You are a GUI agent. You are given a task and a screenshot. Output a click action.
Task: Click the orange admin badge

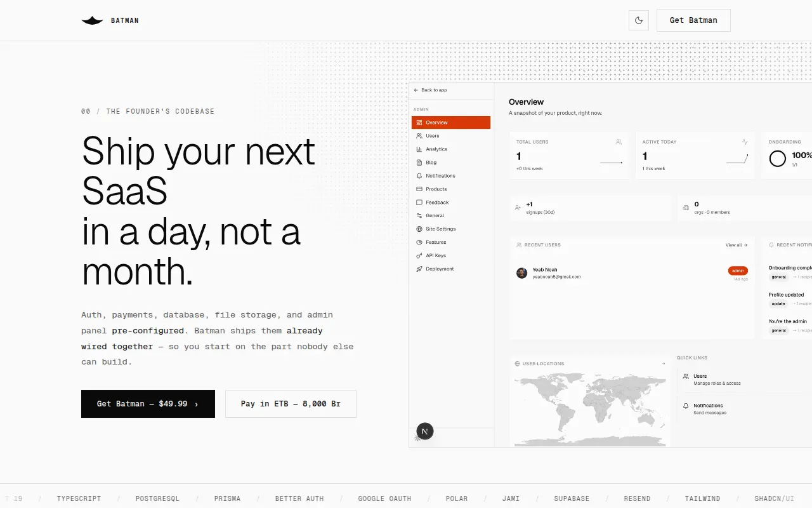pos(738,271)
